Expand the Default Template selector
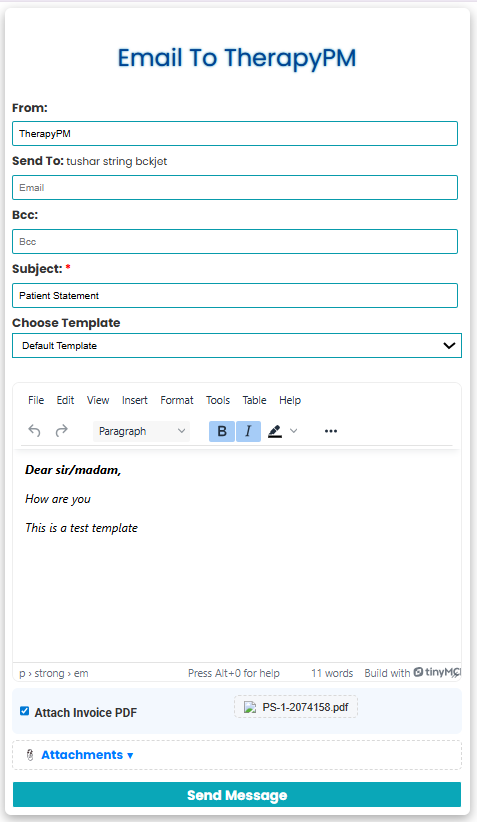 click(237, 345)
